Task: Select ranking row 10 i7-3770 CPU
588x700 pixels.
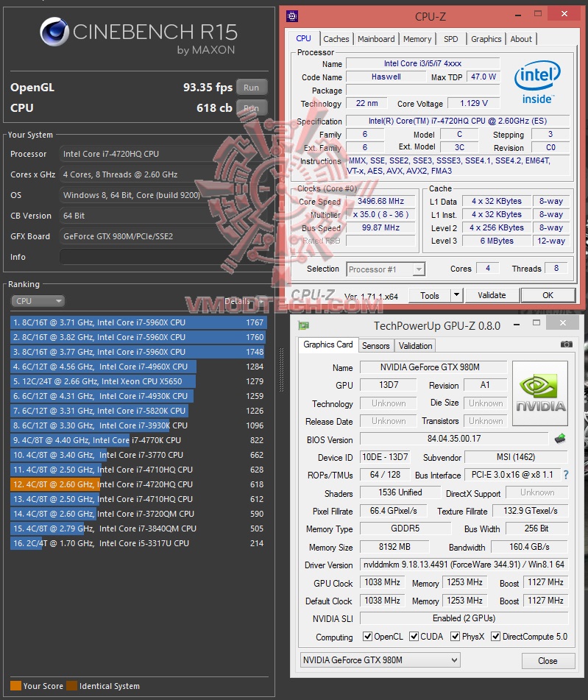Action: [x=138, y=455]
